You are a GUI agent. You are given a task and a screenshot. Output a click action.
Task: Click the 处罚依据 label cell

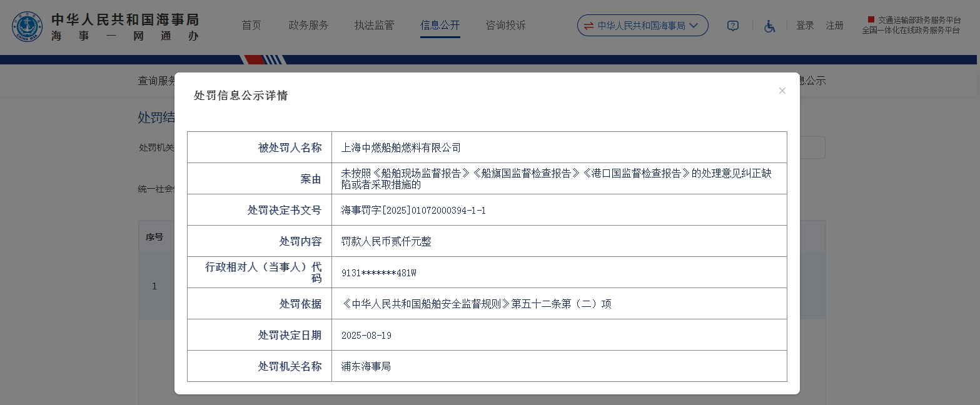point(260,304)
